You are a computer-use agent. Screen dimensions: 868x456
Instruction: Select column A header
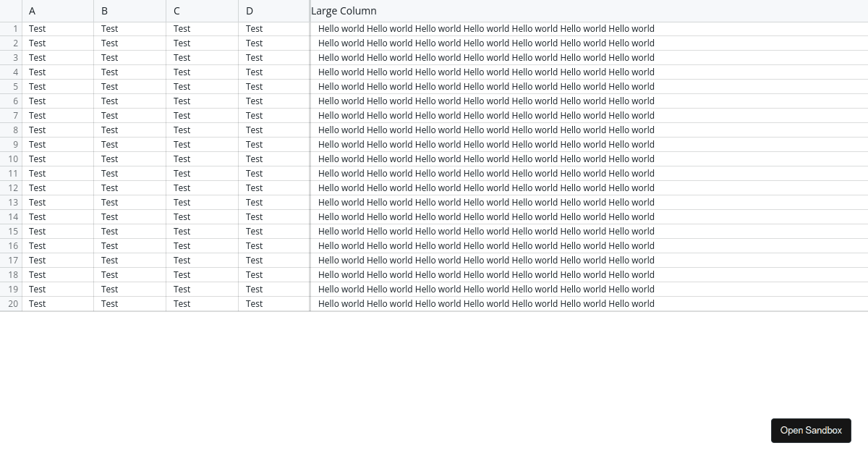point(58,11)
